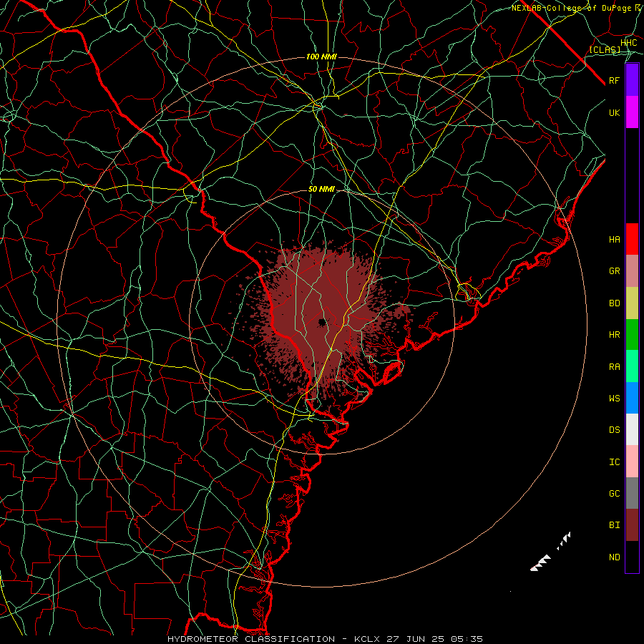Select the dark red BI swatch
This screenshot has width=644, height=644.
click(632, 525)
